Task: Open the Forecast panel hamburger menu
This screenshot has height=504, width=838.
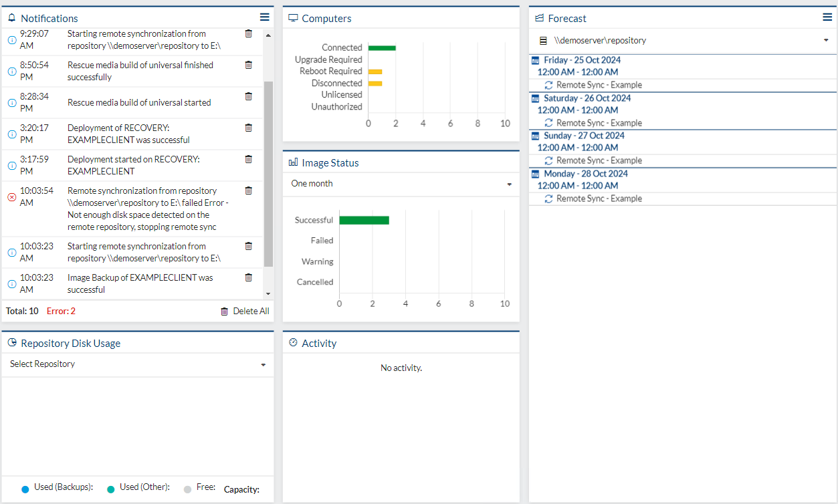Action: [x=827, y=17]
